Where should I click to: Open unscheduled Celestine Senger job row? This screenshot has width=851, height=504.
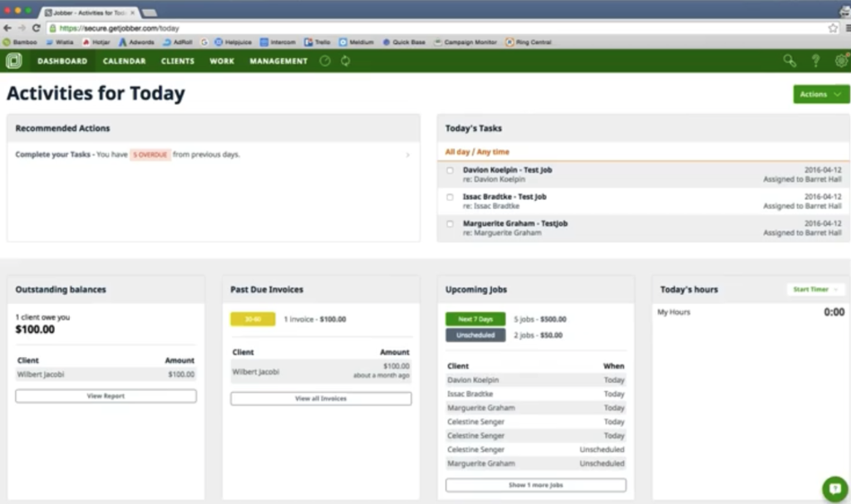536,449
